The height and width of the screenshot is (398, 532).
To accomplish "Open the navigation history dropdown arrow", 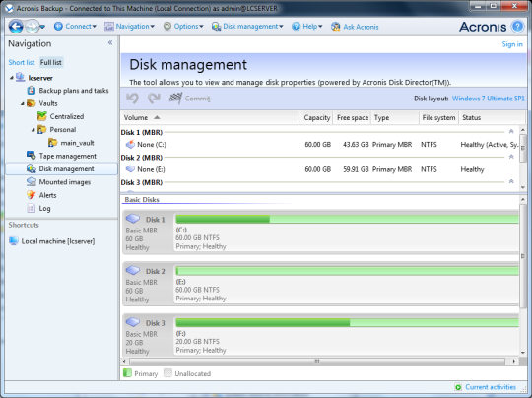I will (42, 27).
